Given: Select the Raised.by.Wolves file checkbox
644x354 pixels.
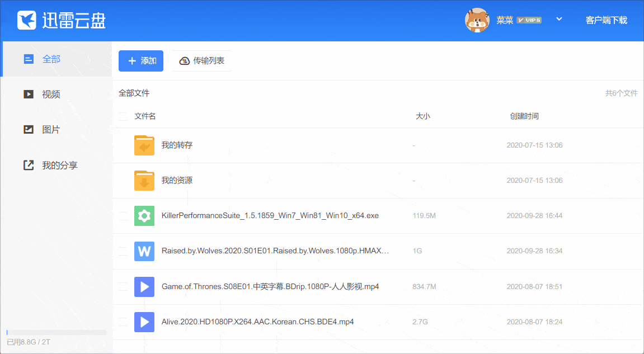Looking at the screenshot, I should pyautogui.click(x=123, y=251).
